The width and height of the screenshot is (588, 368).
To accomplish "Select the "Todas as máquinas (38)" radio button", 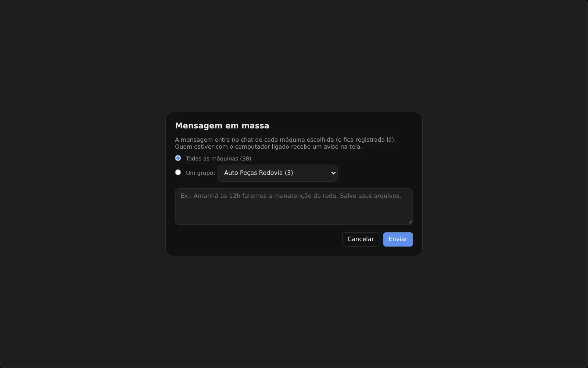I will pos(178,158).
